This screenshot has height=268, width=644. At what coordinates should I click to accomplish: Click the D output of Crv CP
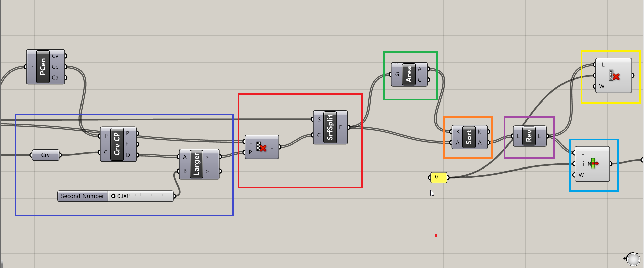128,155
